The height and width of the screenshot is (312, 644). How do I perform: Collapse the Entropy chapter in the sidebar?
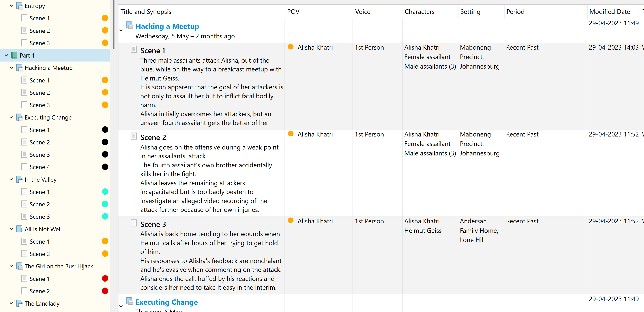11,6
